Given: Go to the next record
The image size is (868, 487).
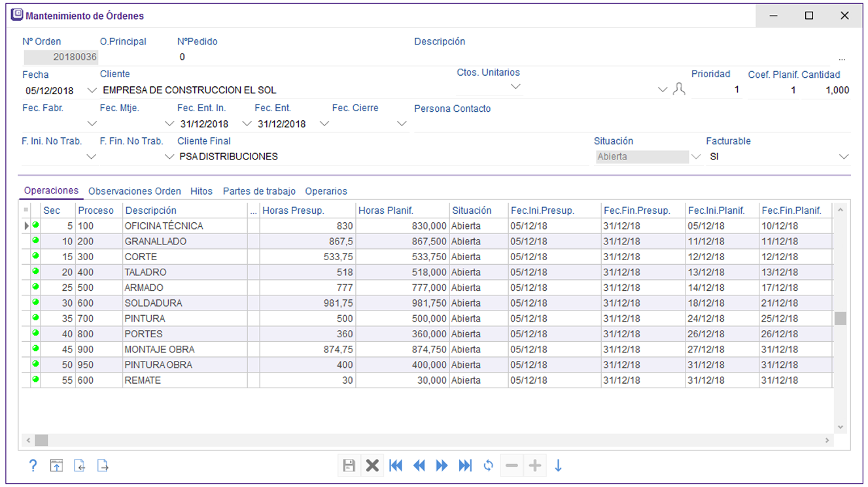Looking at the screenshot, I should click(442, 465).
